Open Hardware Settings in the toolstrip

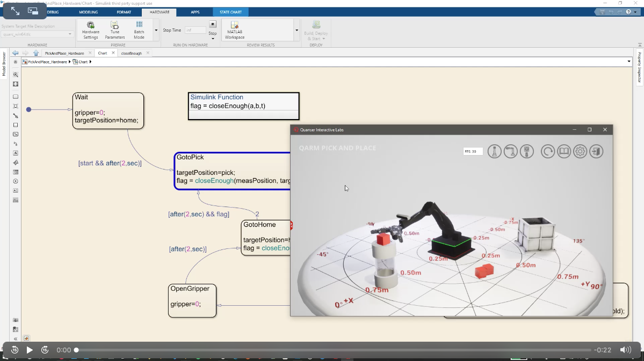tap(90, 30)
